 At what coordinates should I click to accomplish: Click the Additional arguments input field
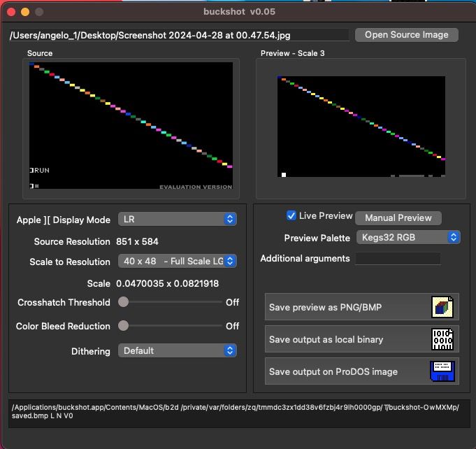tap(398, 259)
